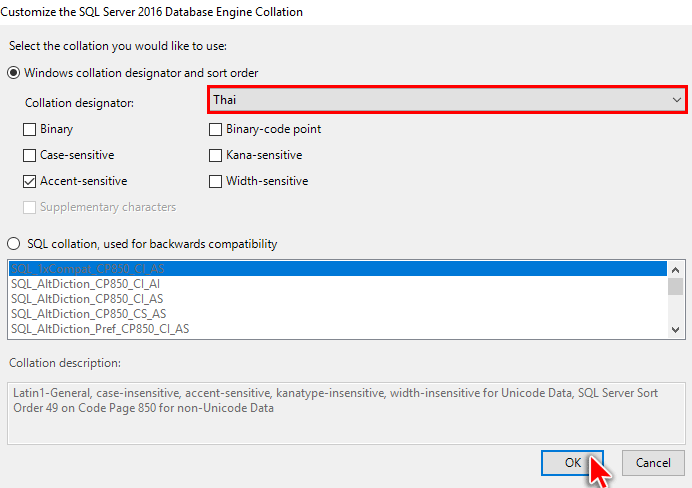Tick the Kana-sensitive checkbox
Image resolution: width=692 pixels, height=488 pixels.
pos(215,155)
